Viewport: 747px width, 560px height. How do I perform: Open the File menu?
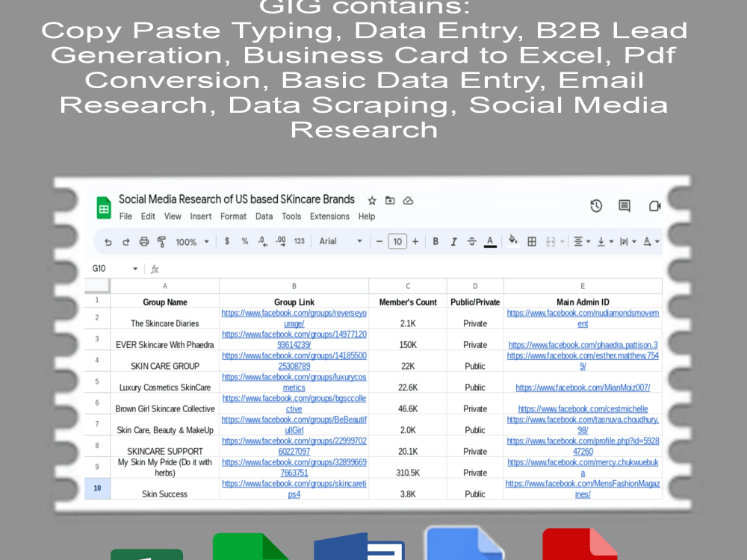coord(125,217)
